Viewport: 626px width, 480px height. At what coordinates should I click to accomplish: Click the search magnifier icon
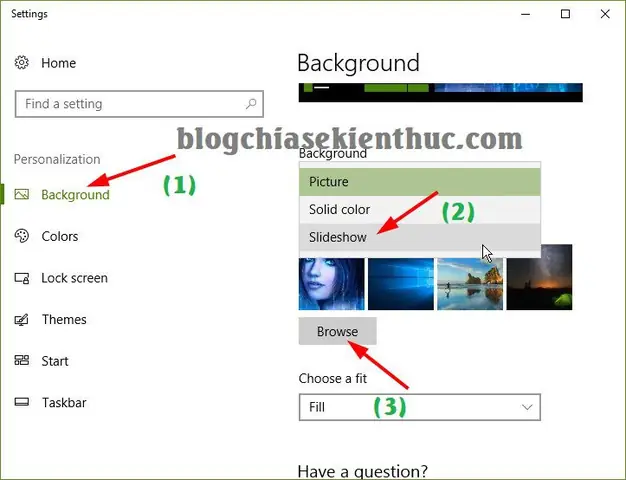coord(251,104)
